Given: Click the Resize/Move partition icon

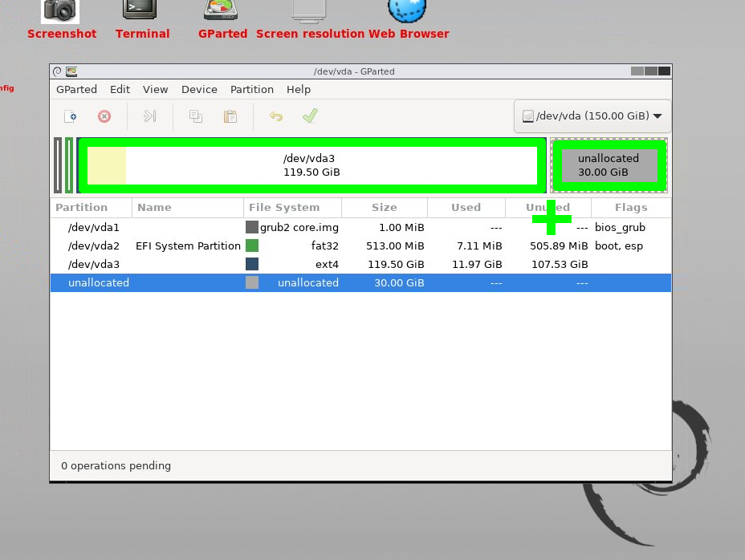Looking at the screenshot, I should (x=149, y=116).
